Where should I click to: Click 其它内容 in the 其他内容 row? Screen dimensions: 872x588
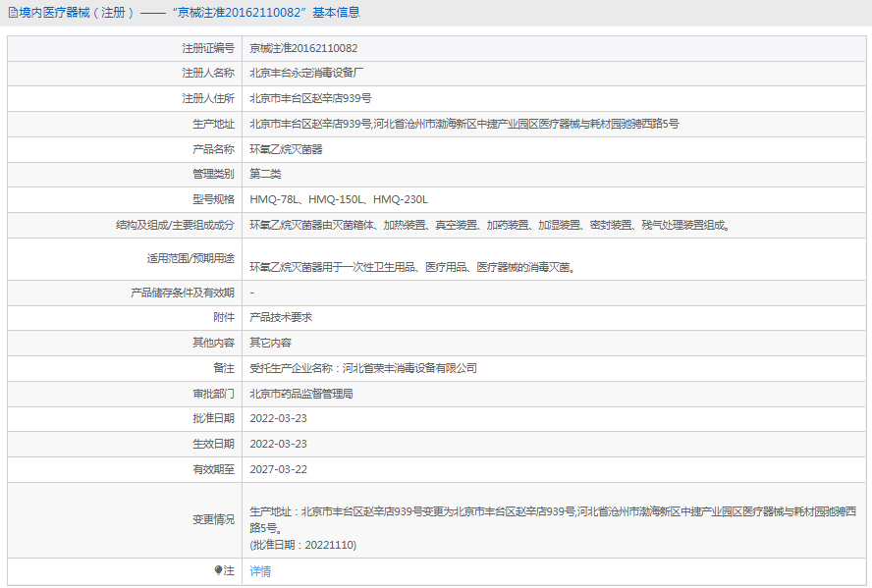point(270,343)
